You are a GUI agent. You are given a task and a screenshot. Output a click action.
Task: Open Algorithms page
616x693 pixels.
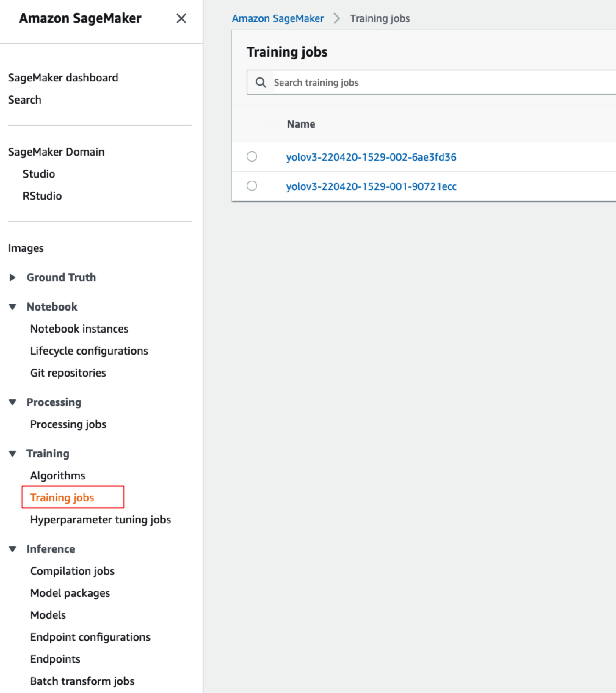click(x=58, y=476)
